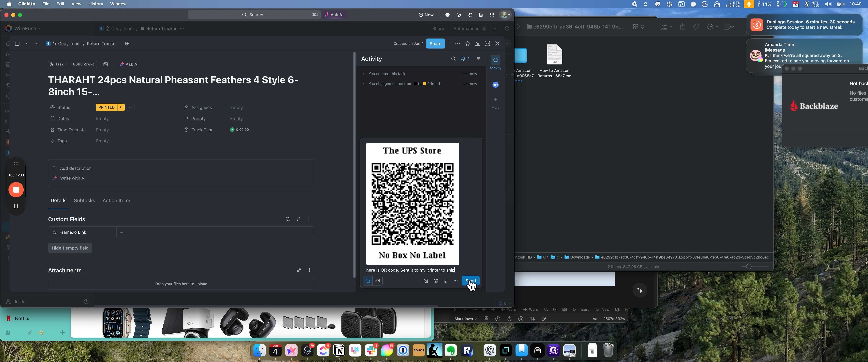
Task: Open the Reminders alarm clock icon
Action: click(x=470, y=14)
